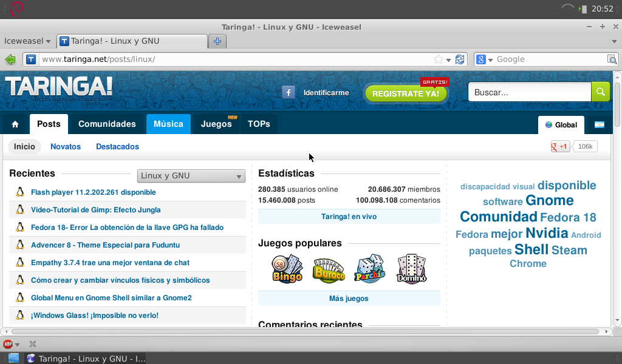Switch to the Posts tab
622x364 pixels.
[49, 124]
